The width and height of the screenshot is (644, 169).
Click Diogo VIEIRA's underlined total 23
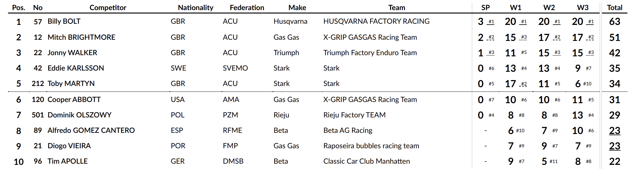pos(614,146)
